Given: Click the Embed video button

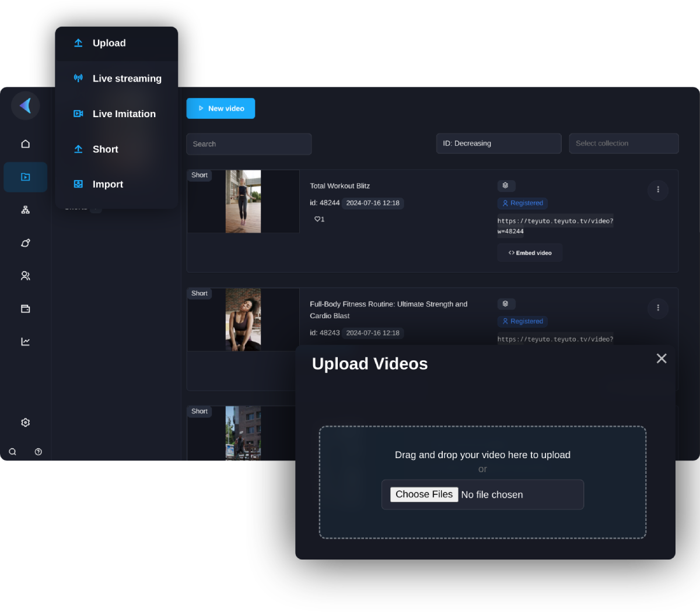Looking at the screenshot, I should (x=530, y=253).
